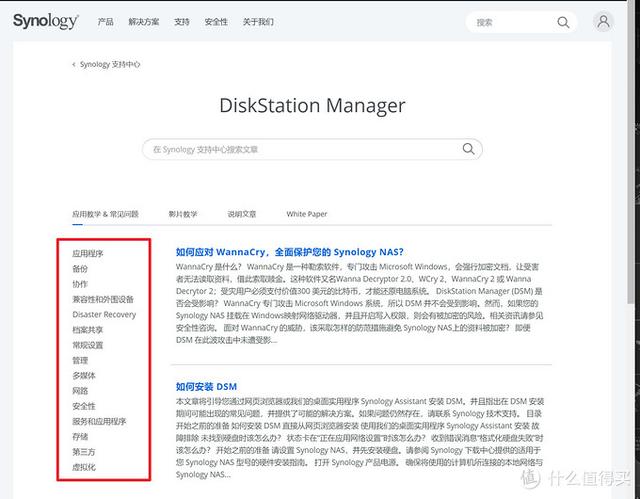Open article 如何应对 WannaCry
Screen dimensions: 640x499
(x=289, y=252)
